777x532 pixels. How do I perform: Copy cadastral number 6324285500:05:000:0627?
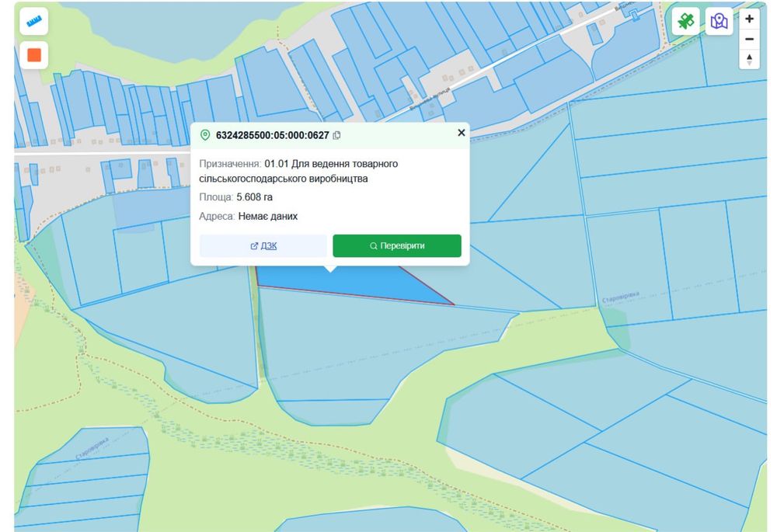point(337,135)
